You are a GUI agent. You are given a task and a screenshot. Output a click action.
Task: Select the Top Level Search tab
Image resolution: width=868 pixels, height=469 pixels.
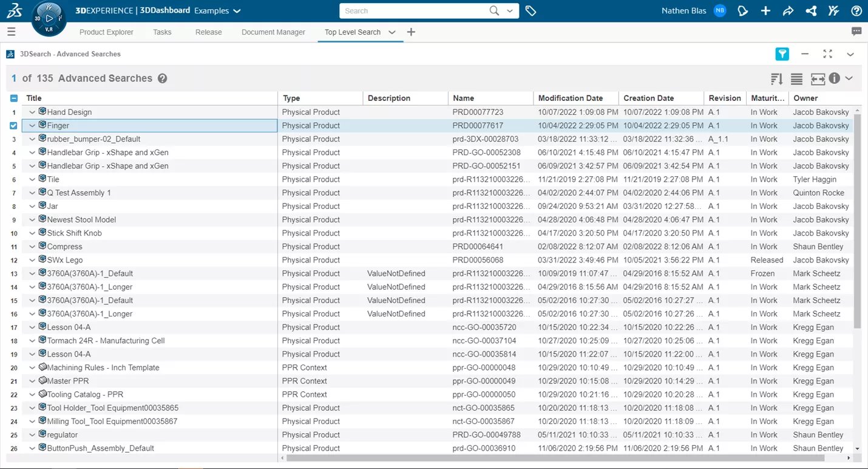pos(353,32)
